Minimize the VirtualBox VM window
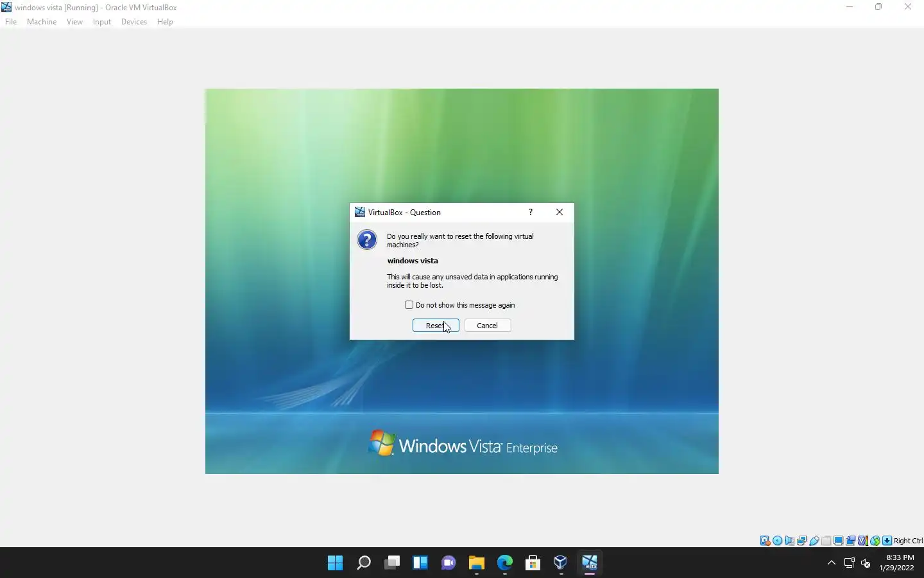This screenshot has height=578, width=924. (x=850, y=7)
